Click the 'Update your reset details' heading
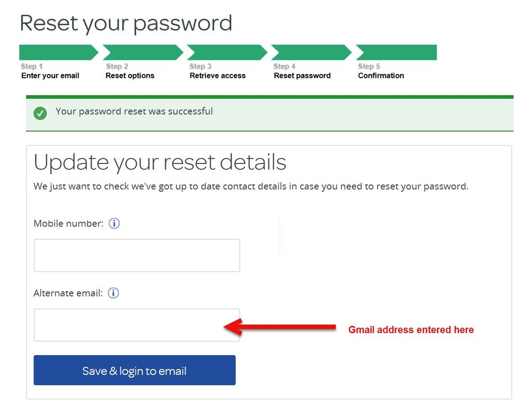The height and width of the screenshot is (409, 532). (160, 162)
